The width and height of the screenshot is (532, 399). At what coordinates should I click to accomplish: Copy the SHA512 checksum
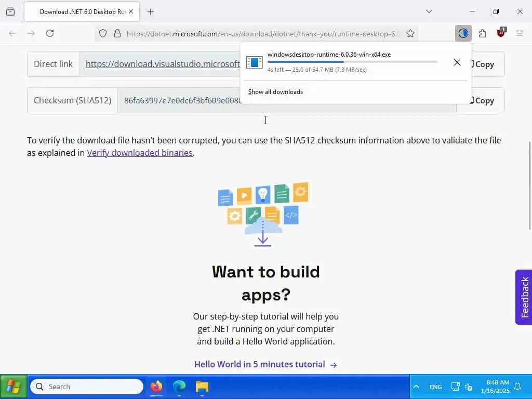[x=485, y=100]
